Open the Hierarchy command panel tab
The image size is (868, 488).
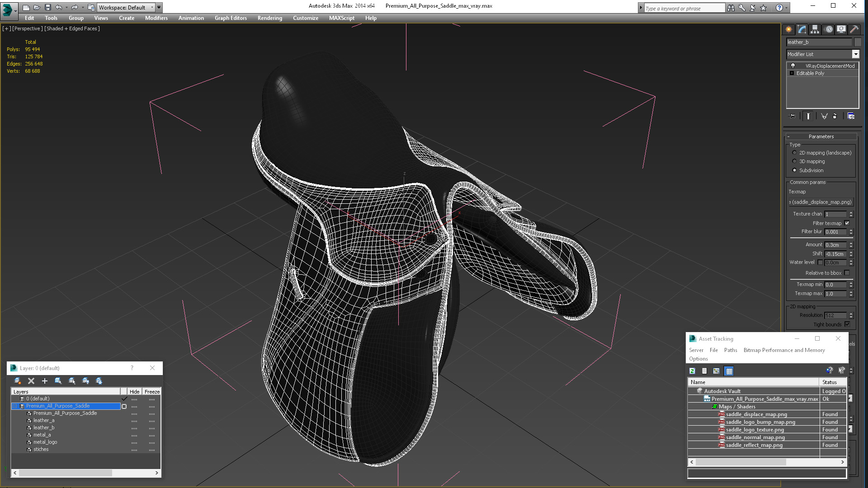(x=815, y=29)
